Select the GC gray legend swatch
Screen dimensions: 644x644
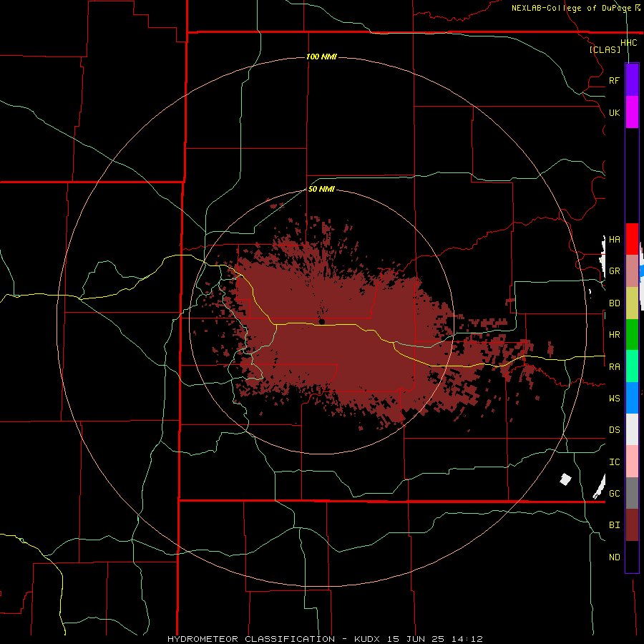[632, 493]
